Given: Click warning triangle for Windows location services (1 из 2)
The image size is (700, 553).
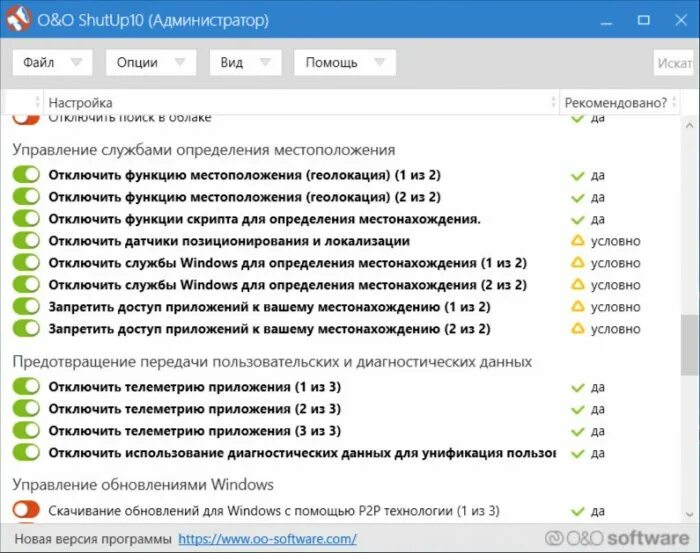Looking at the screenshot, I should click(x=578, y=263).
